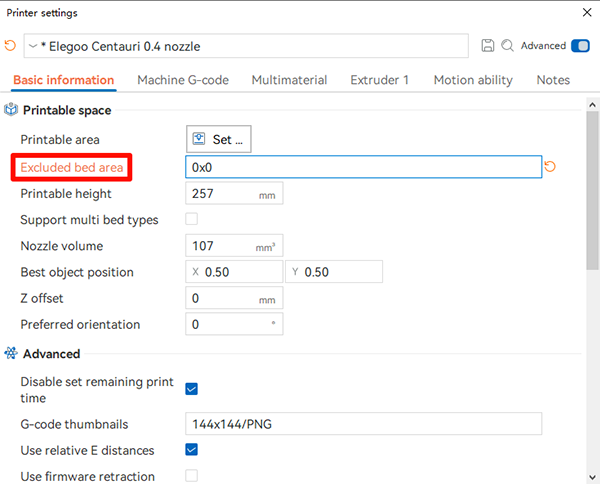
Task: Click the reset preset arrow beside printer name
Action: click(x=11, y=46)
